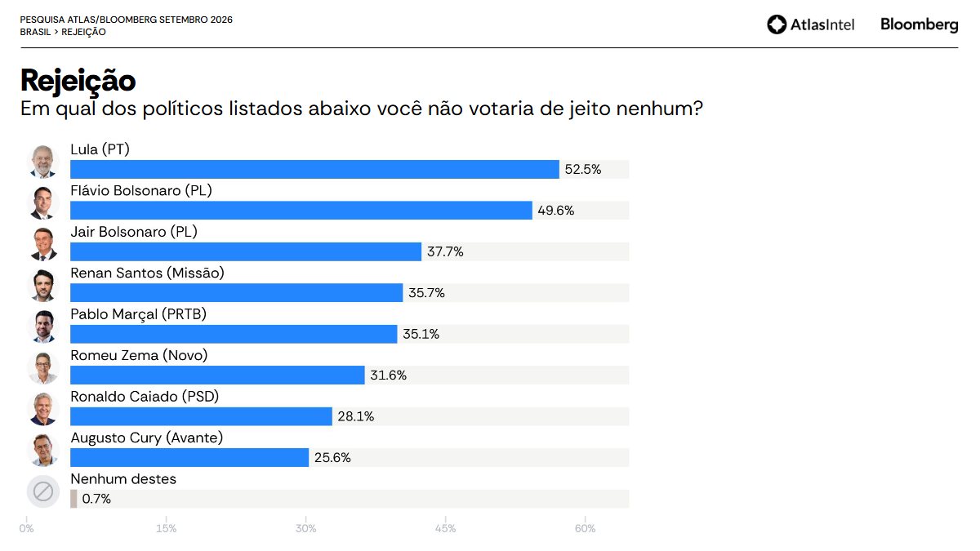980x551 pixels.
Task: Click Augusto Cury's avatar image
Action: (x=43, y=450)
